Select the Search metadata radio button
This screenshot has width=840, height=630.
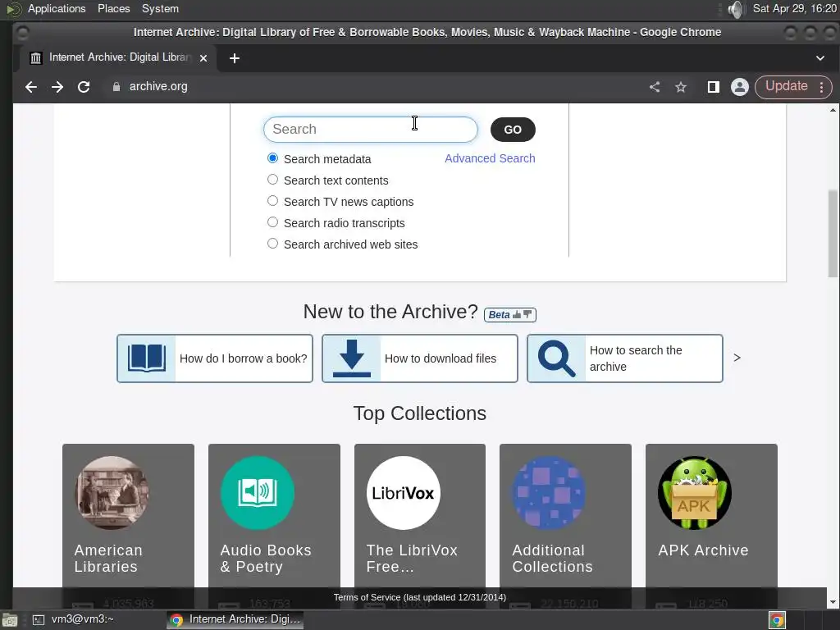272,158
